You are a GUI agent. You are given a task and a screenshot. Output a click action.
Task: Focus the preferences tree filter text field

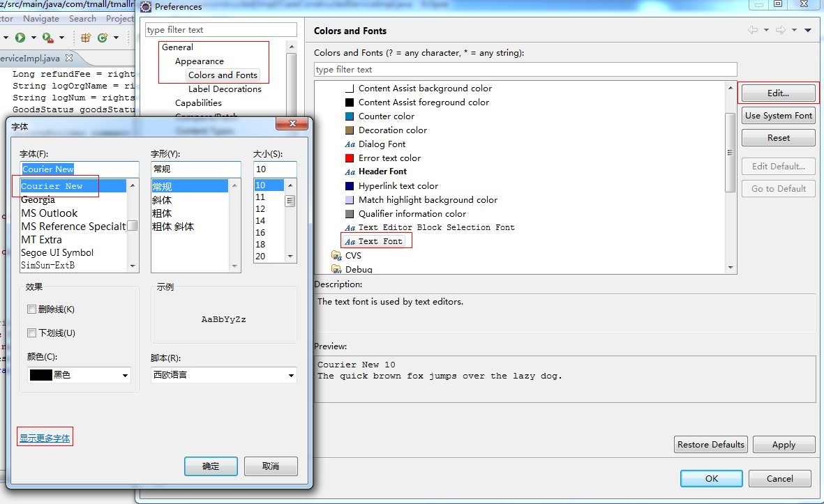coord(221,29)
